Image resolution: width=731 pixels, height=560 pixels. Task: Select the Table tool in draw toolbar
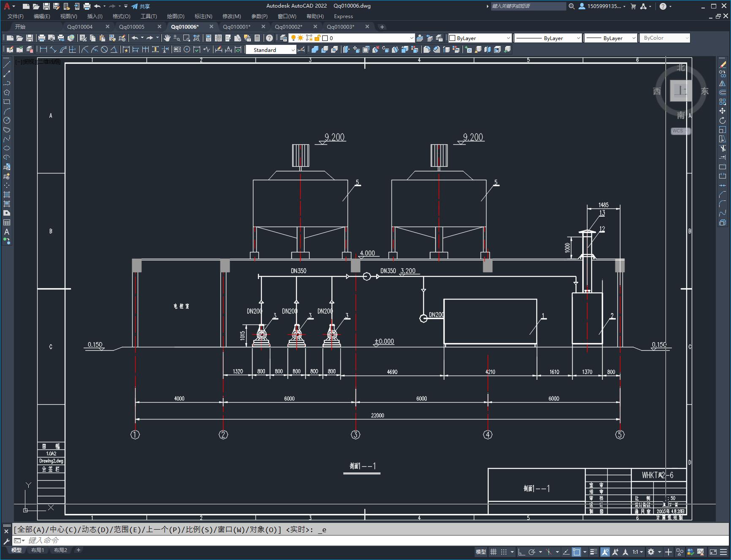tap(7, 222)
